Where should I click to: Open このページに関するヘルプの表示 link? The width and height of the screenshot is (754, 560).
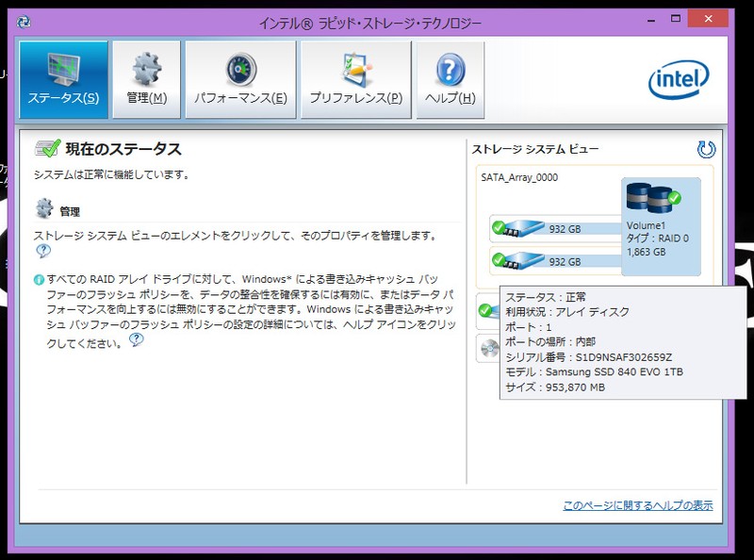pos(638,505)
